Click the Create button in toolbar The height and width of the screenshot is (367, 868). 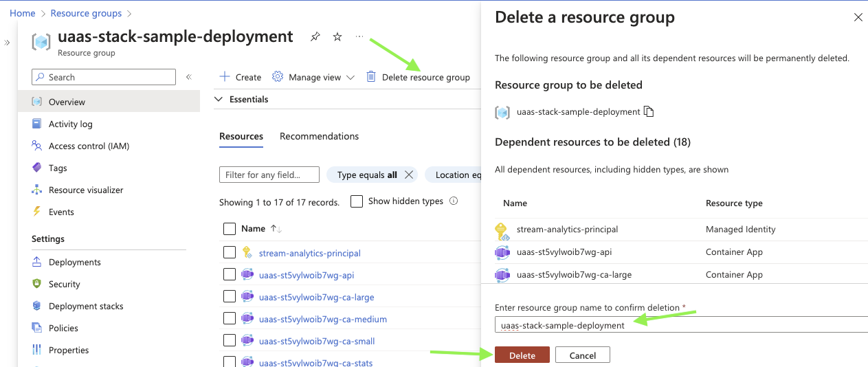click(240, 77)
